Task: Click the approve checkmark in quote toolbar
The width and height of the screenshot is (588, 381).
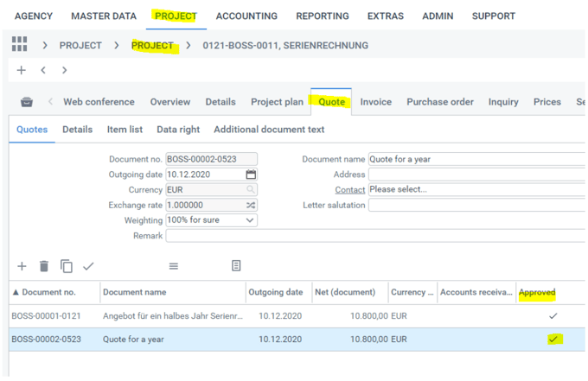Action: point(88,266)
